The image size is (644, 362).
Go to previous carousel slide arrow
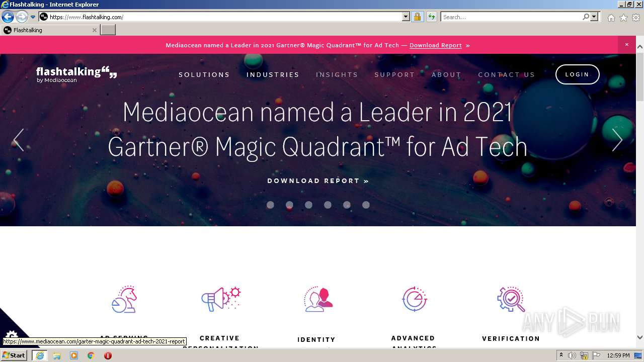click(x=19, y=140)
